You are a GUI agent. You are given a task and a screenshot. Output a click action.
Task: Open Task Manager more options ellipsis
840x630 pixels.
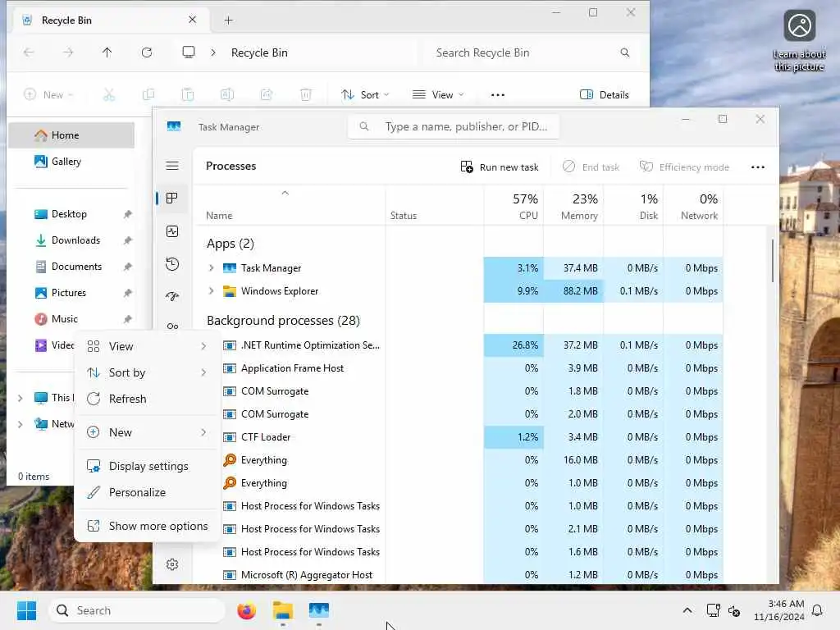pyautogui.click(x=757, y=167)
